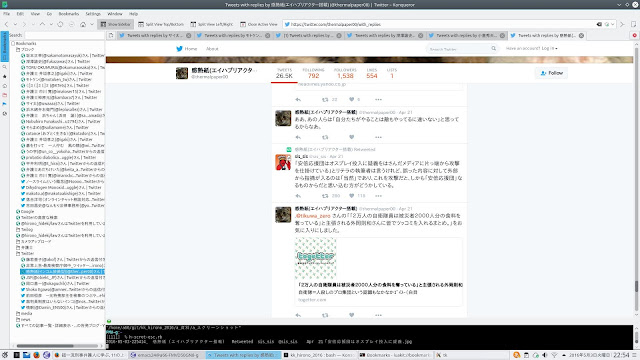Open the Go menu
Viewport: 640px width, 360px height.
click(49, 14)
